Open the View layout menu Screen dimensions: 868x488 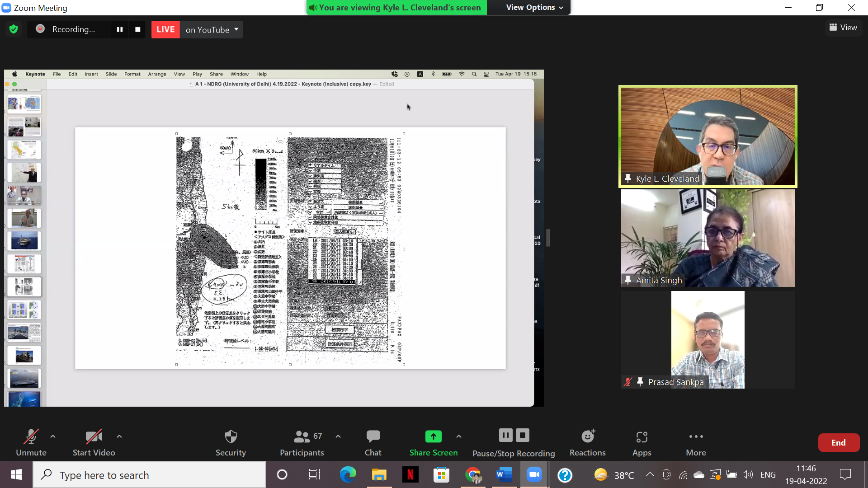click(843, 28)
